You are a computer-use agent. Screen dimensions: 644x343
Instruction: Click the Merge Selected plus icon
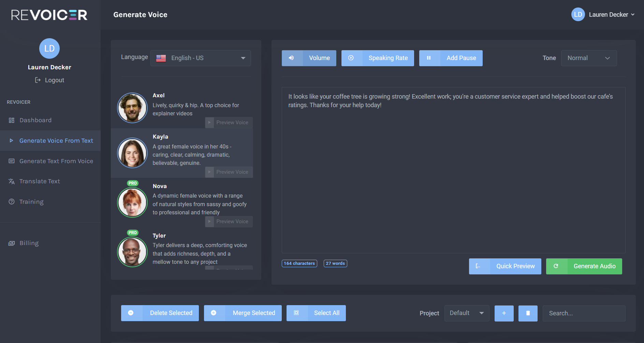[214, 313]
